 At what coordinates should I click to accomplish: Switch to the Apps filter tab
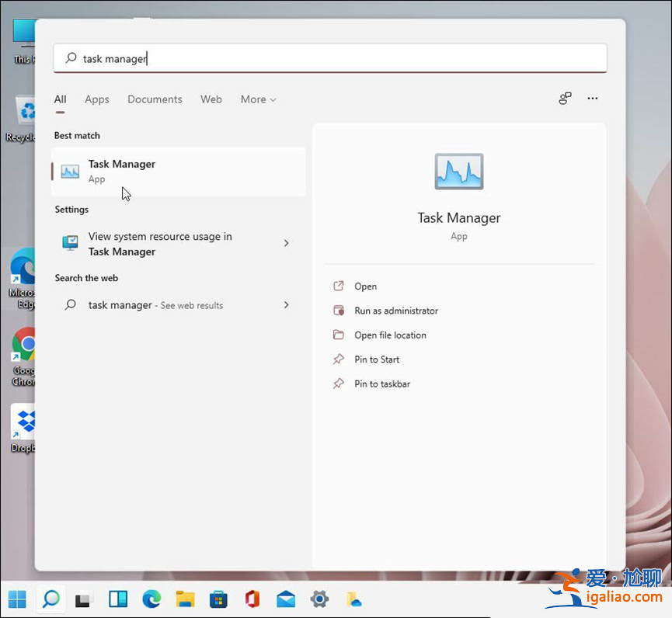tap(97, 99)
